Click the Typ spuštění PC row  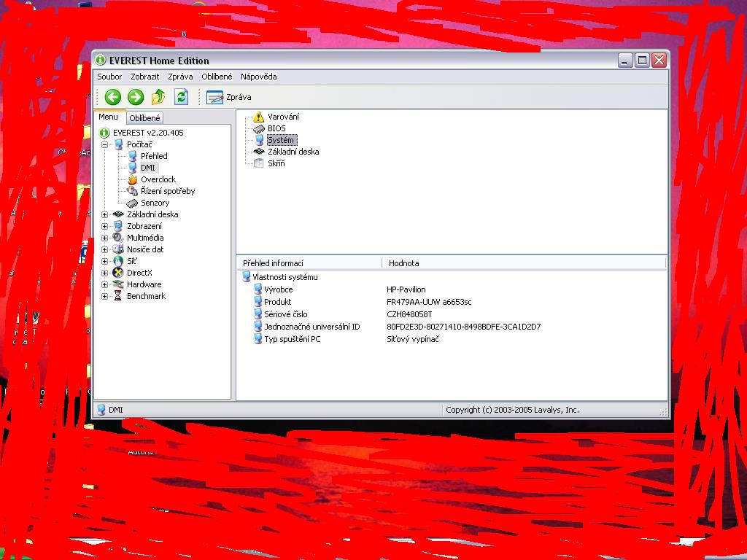pyautogui.click(x=292, y=339)
